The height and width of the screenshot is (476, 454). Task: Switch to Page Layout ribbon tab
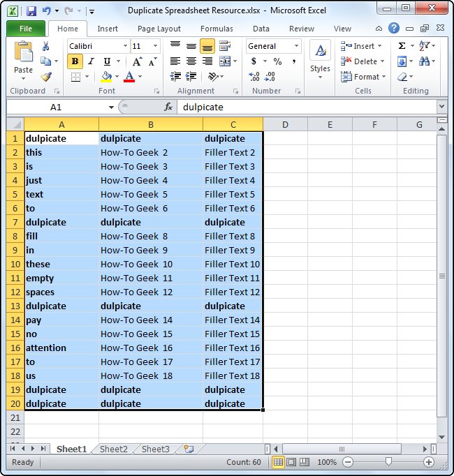[159, 29]
